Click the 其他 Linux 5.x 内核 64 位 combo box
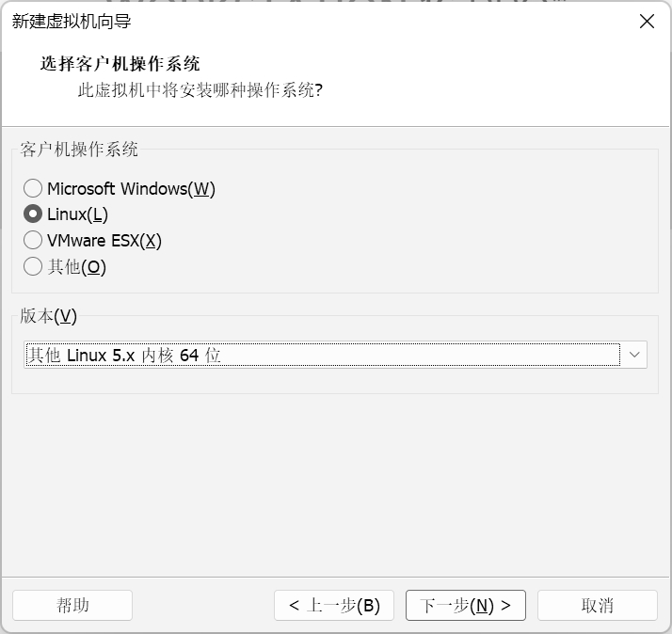 pos(322,355)
